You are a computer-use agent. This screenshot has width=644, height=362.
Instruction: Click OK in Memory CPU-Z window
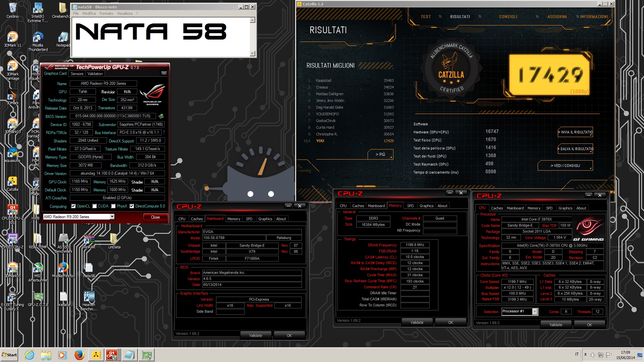450,322
